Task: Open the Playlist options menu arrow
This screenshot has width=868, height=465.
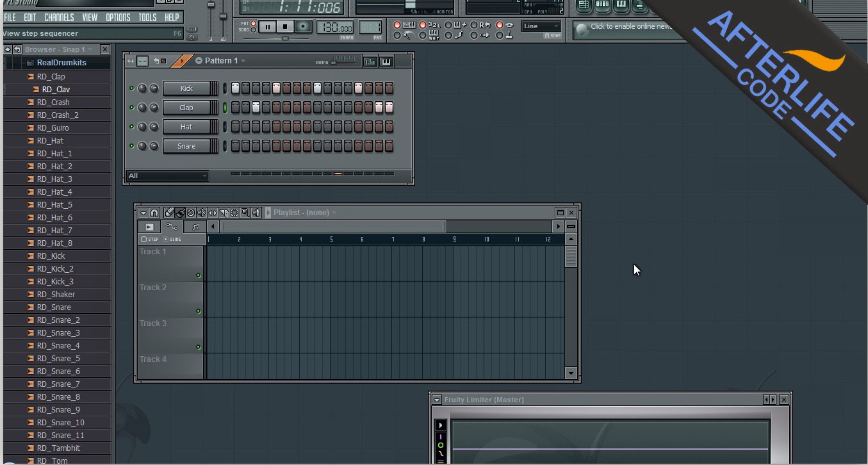Action: point(143,213)
